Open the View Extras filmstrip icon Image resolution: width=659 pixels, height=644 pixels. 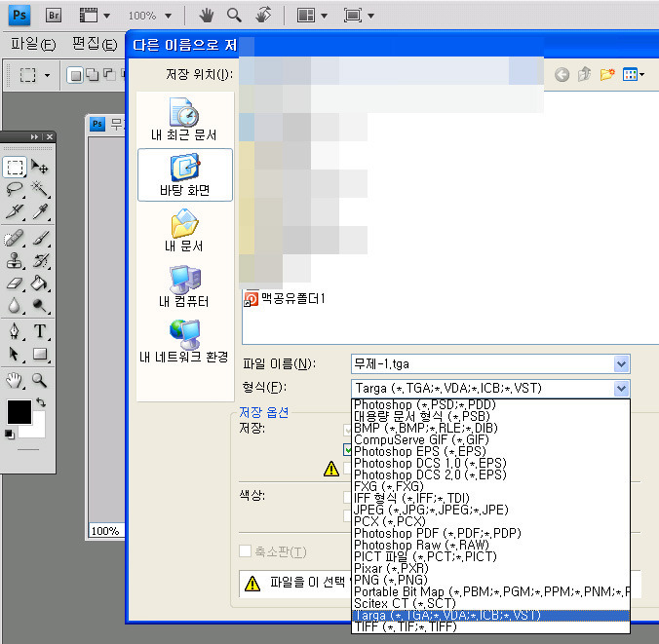(x=89, y=16)
